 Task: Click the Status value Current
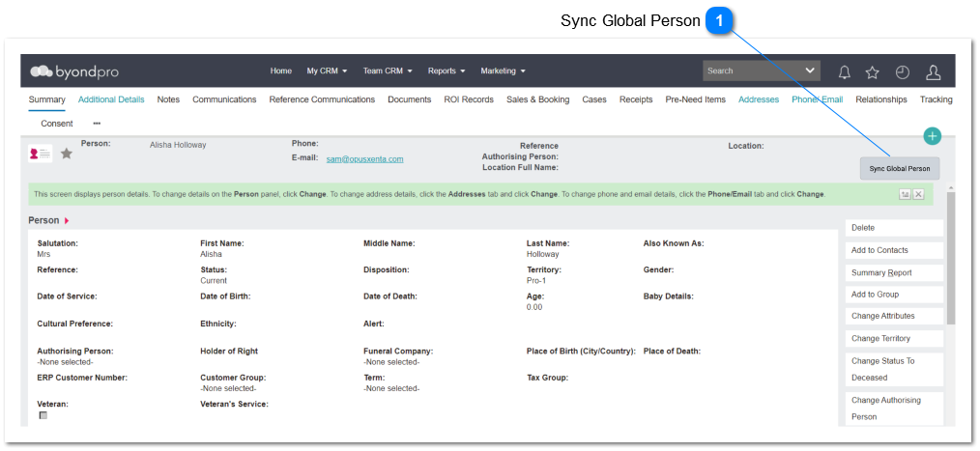point(214,280)
